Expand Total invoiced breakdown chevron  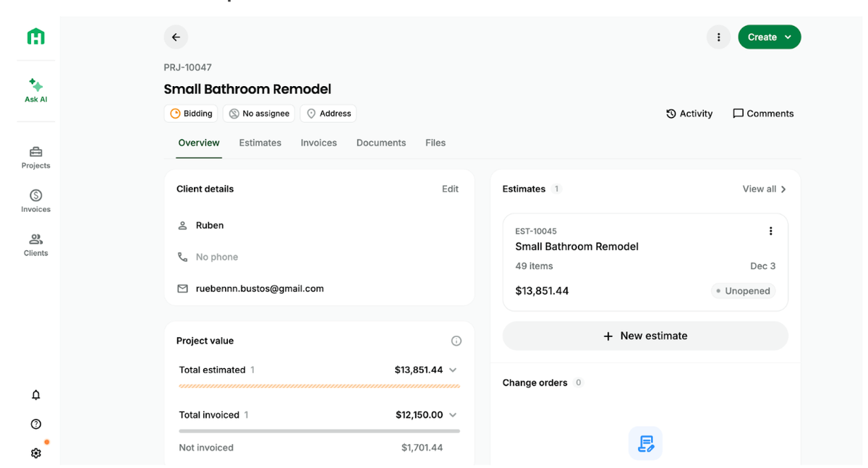(x=453, y=414)
